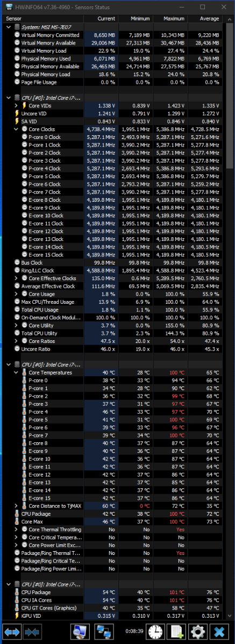Click the Minimum column header
This screenshot has height=644, width=235.
coord(136,18)
